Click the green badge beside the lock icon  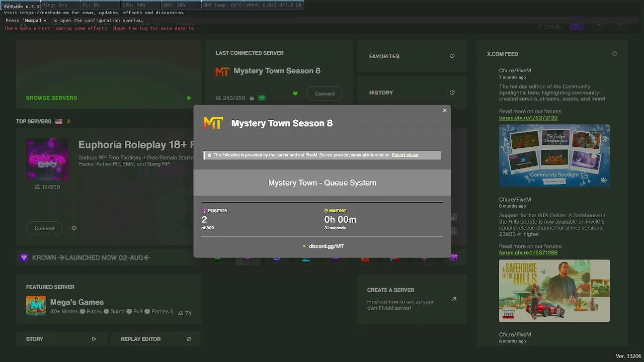tap(262, 98)
